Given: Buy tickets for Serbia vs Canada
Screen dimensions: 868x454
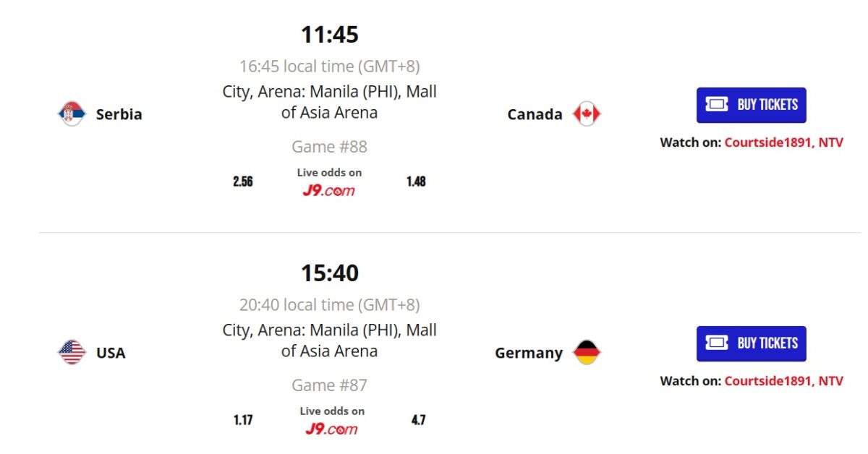Looking at the screenshot, I should (751, 106).
